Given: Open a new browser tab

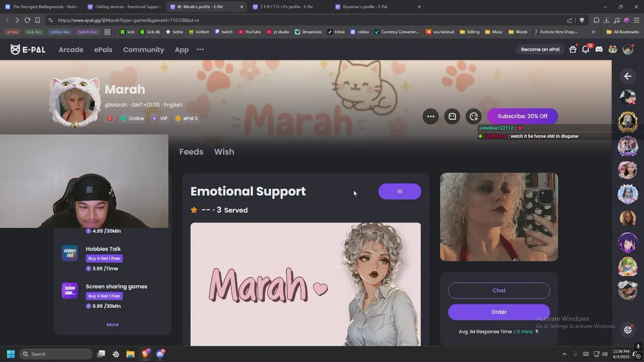Looking at the screenshot, I should [419, 7].
